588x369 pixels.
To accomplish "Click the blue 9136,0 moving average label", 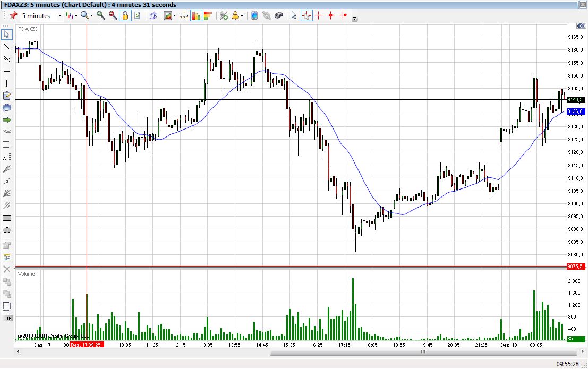I will click(x=576, y=111).
